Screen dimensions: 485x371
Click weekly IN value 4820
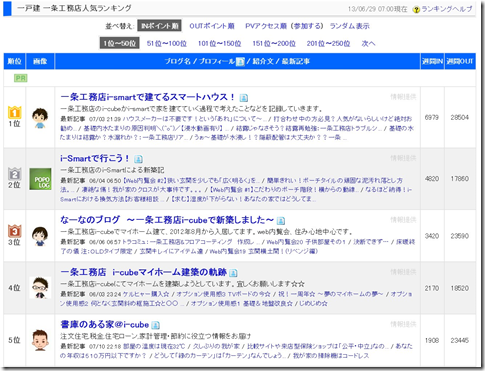[x=432, y=179]
